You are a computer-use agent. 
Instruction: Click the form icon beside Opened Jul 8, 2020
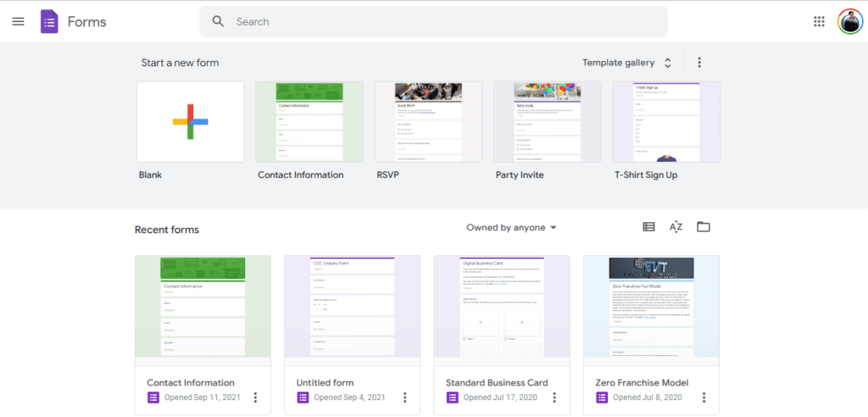coord(602,398)
